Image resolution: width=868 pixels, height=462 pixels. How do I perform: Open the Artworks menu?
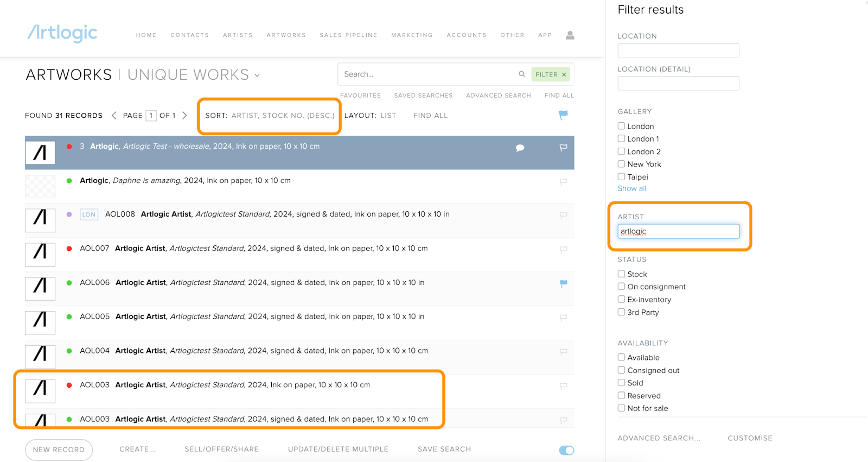click(x=286, y=35)
